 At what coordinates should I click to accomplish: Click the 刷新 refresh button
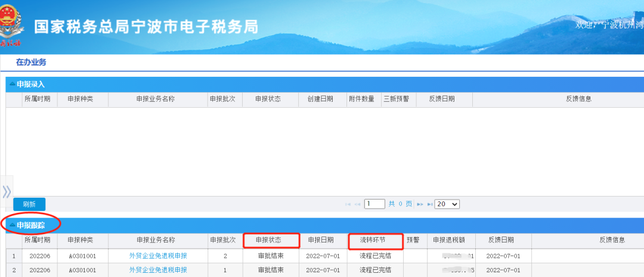pos(29,204)
